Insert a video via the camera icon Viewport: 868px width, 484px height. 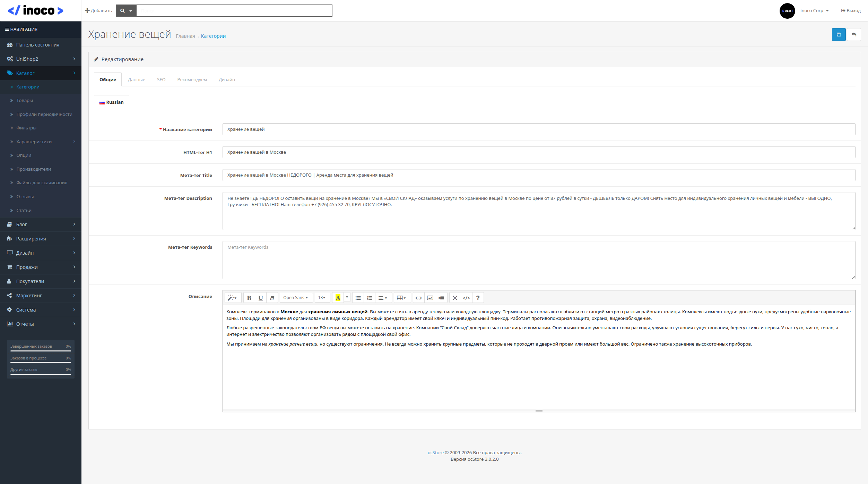click(441, 298)
